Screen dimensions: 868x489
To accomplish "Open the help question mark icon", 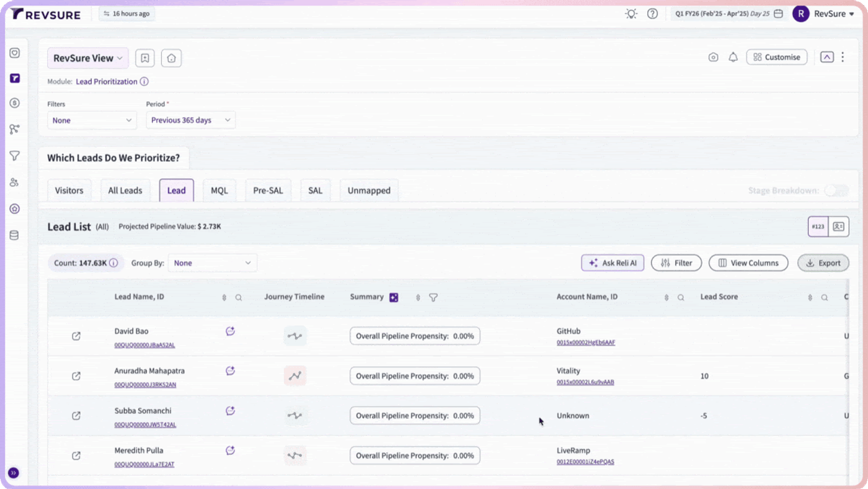I will pos(652,14).
